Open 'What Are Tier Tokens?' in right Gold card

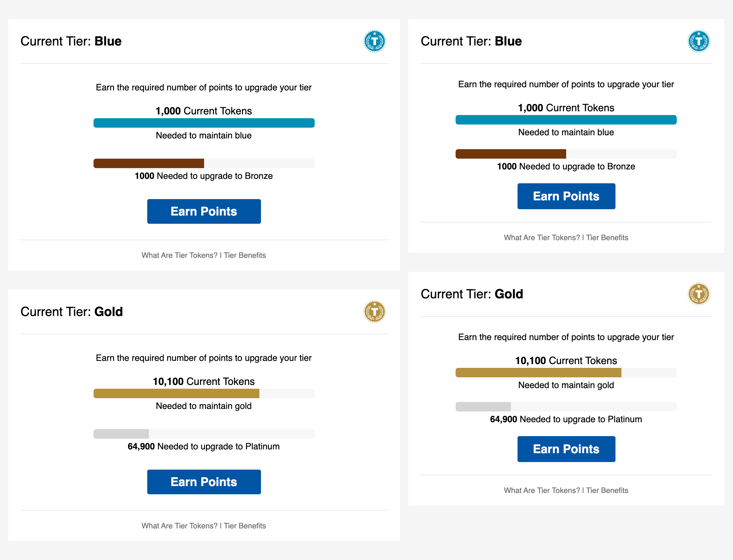tap(542, 490)
